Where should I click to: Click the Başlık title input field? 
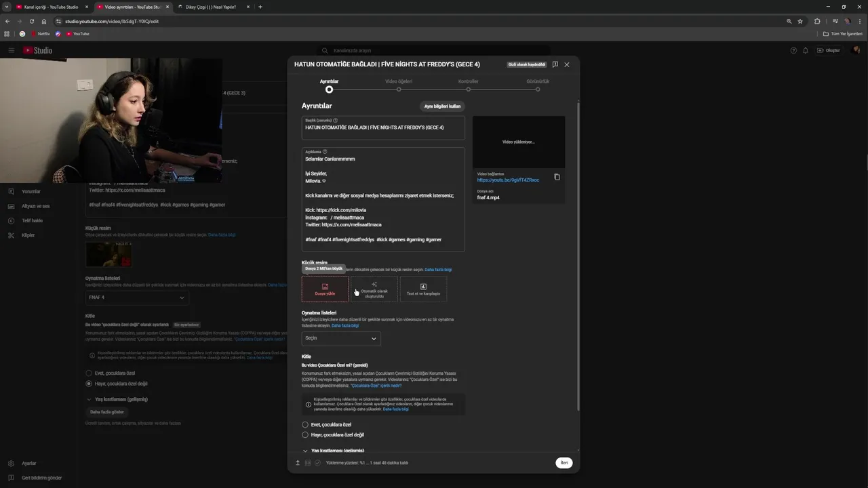point(383,127)
